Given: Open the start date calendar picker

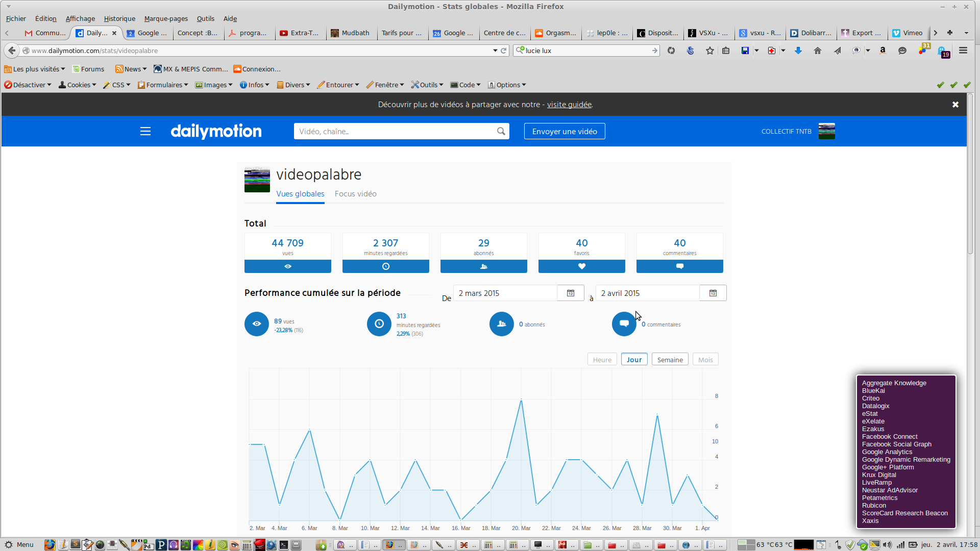Looking at the screenshot, I should click(x=571, y=293).
